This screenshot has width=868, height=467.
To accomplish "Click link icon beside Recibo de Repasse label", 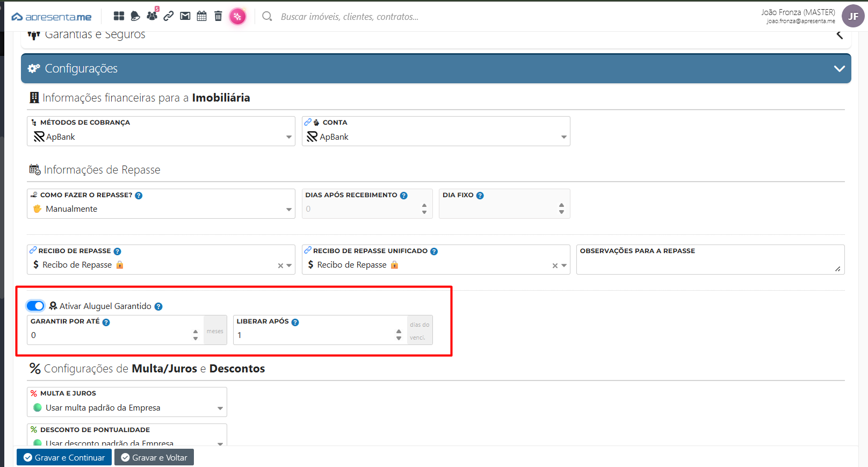I will tap(33, 250).
